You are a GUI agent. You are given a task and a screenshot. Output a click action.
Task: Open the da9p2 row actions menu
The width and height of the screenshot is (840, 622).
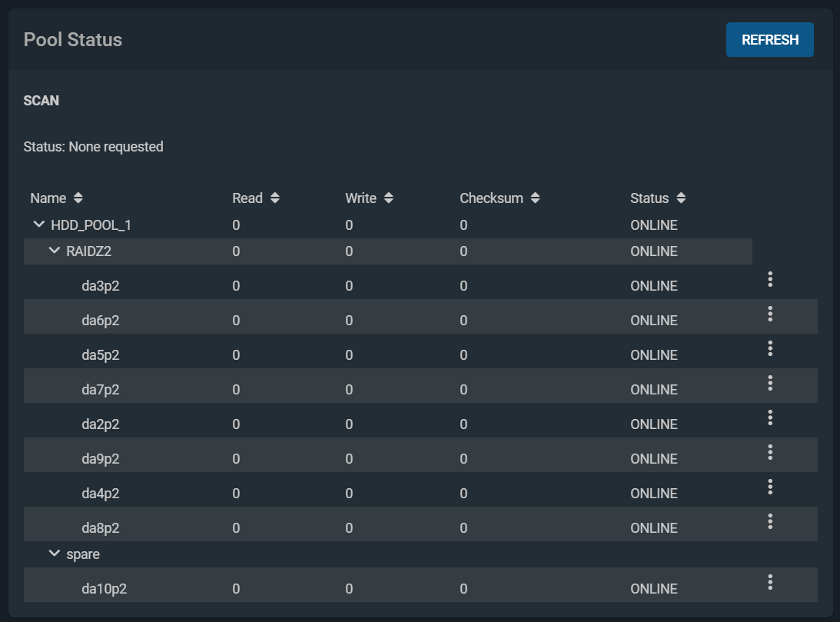click(x=769, y=452)
